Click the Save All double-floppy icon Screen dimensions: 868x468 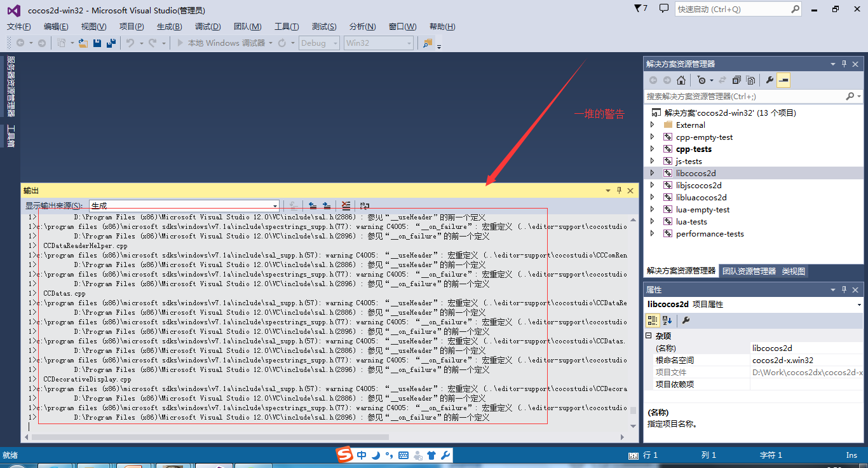click(111, 43)
